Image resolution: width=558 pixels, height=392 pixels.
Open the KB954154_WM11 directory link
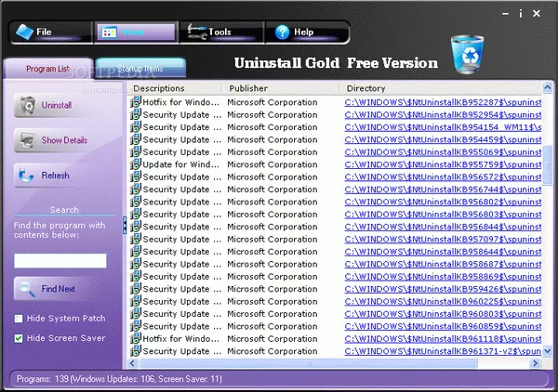[x=443, y=127]
